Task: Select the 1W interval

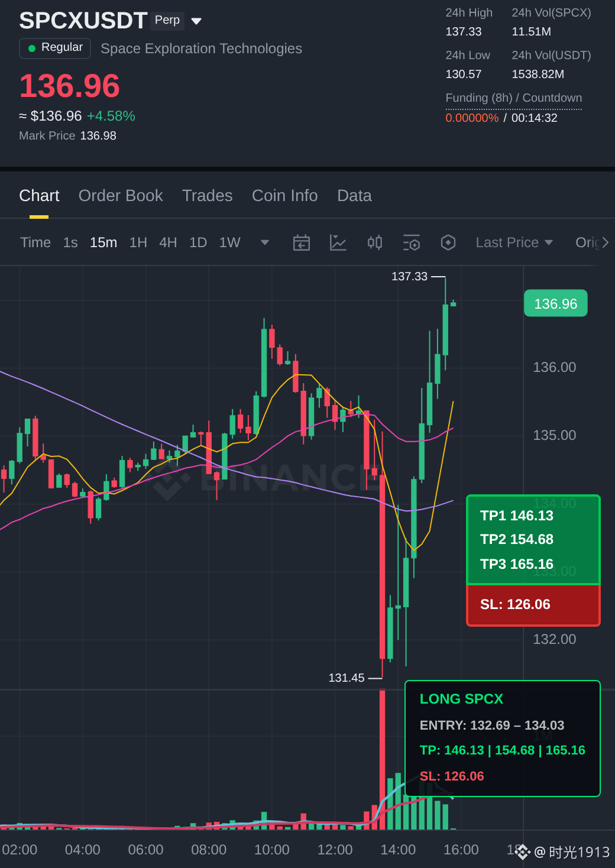Action: click(229, 242)
